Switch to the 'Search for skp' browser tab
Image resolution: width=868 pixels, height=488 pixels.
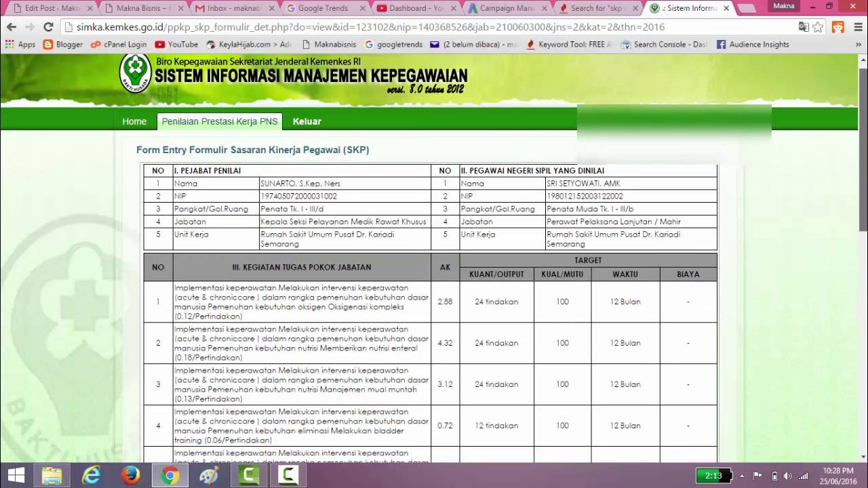click(598, 8)
